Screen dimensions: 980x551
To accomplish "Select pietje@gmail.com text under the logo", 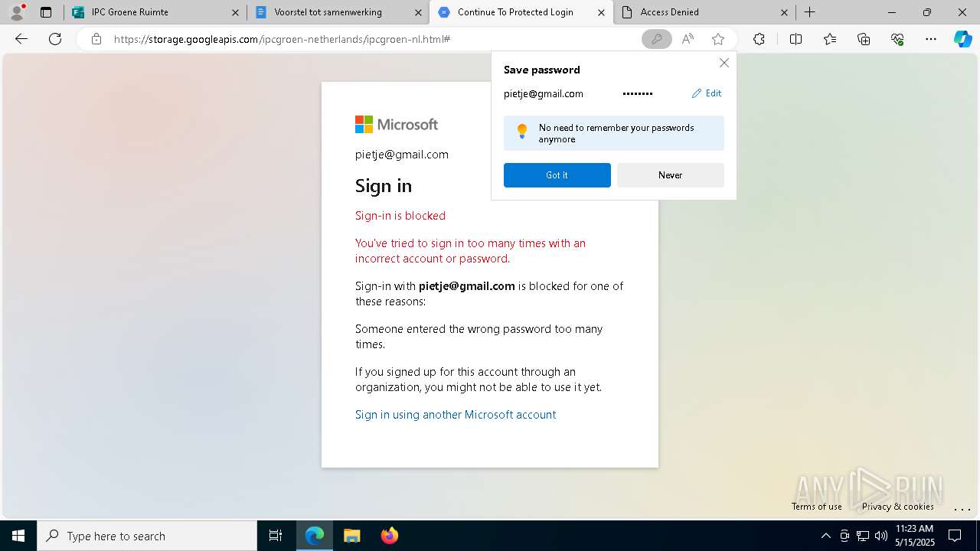I will (x=402, y=155).
